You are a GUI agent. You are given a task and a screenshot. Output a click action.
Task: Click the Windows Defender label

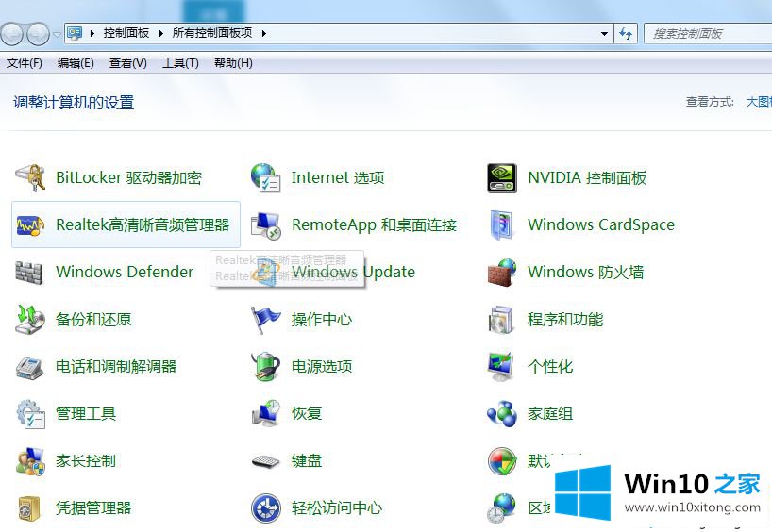pos(125,272)
